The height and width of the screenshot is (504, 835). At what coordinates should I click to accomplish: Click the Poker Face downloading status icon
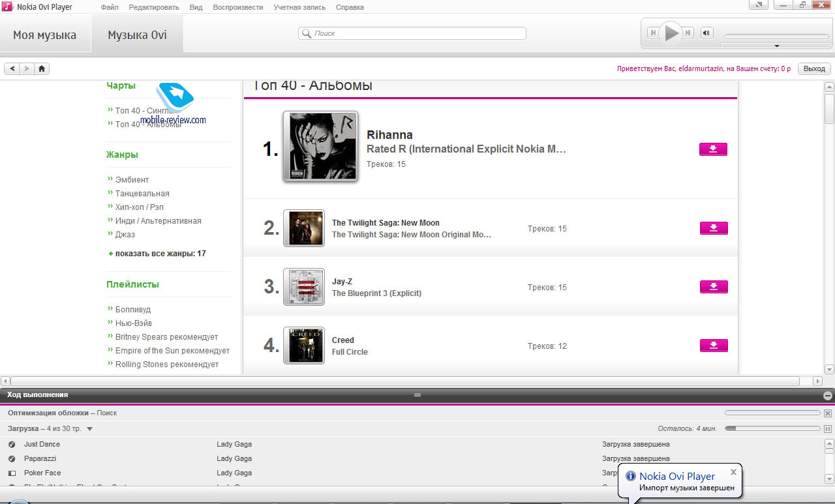click(x=12, y=473)
